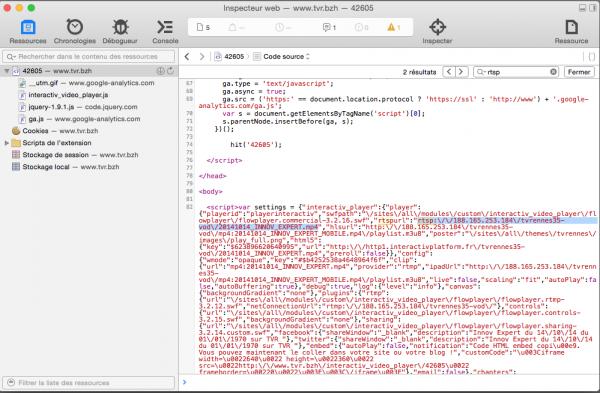Click the rightmost title bar layout icon
This screenshot has width=600, height=393.
pyautogui.click(x=593, y=8)
